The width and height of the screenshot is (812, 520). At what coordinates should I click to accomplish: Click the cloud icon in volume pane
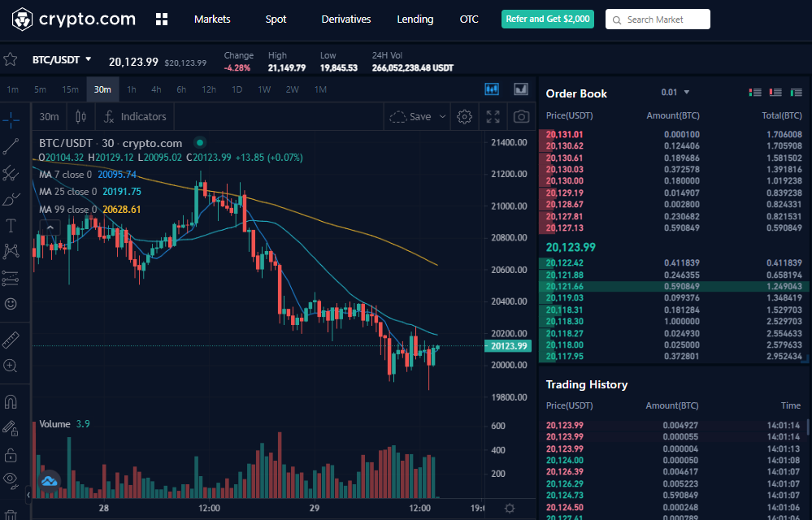point(50,481)
